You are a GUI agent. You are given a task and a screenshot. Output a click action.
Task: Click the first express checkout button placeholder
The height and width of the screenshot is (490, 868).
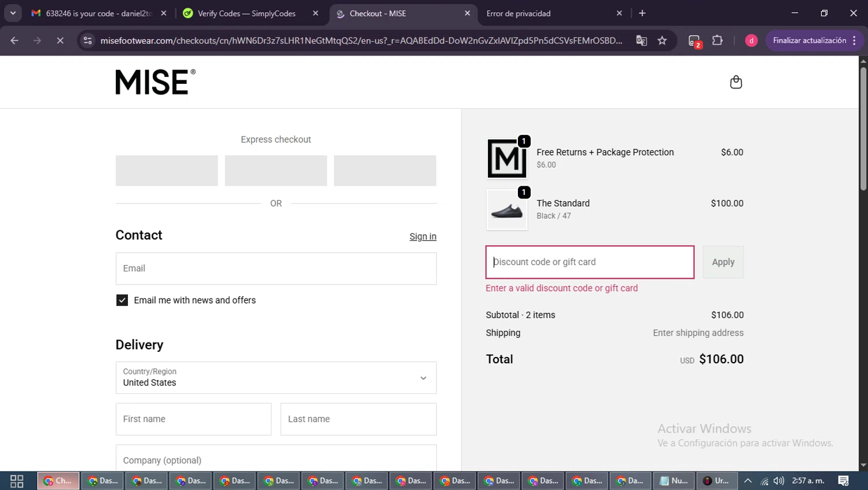tap(167, 171)
